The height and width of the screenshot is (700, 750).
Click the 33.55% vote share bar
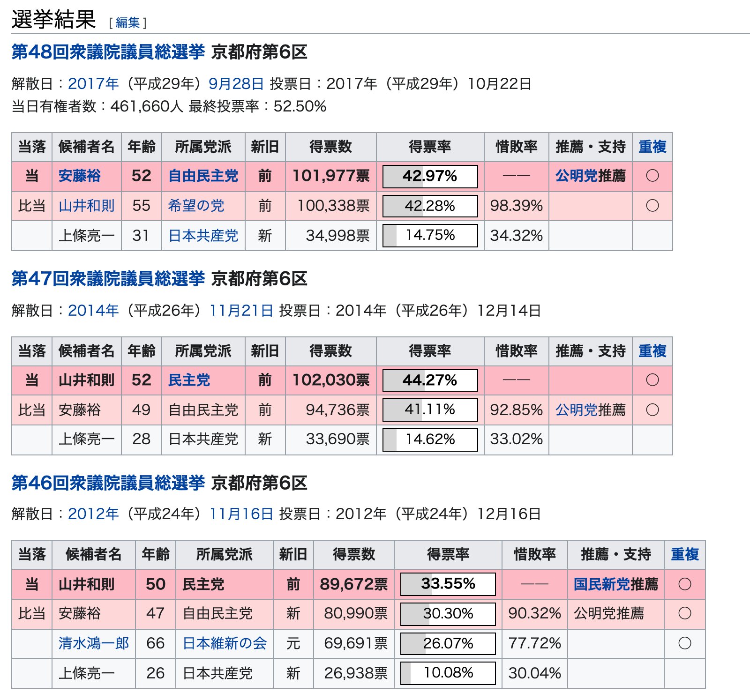448,584
